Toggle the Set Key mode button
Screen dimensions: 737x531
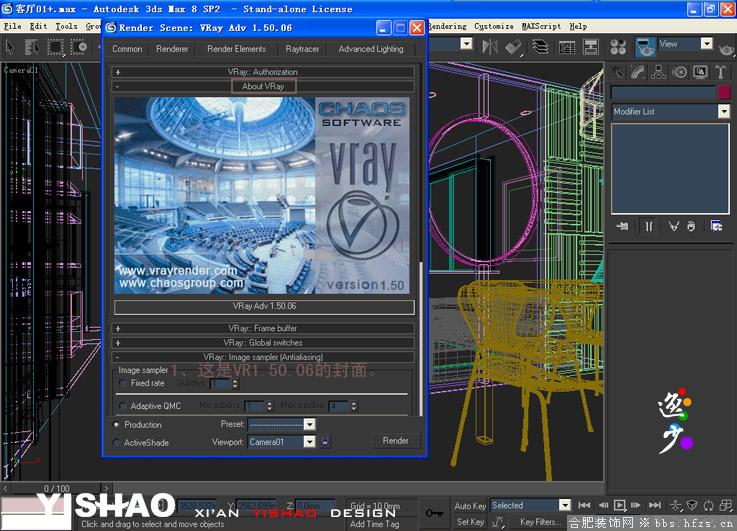tap(470, 522)
